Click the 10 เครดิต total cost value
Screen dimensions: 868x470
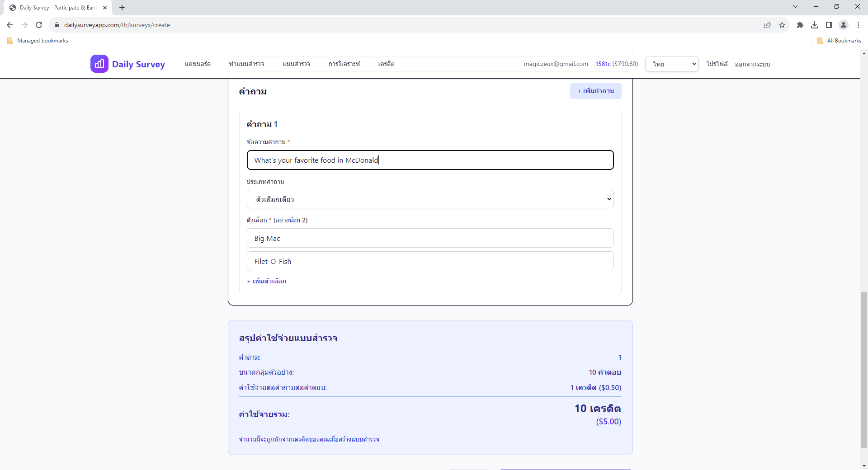point(598,409)
